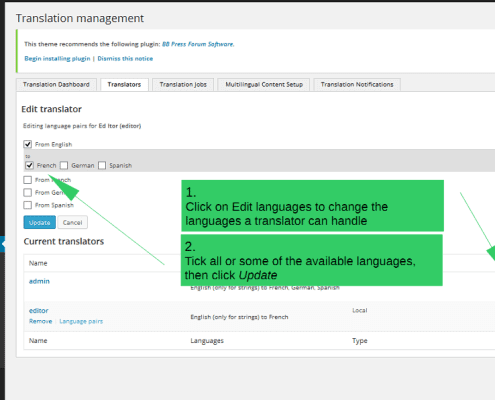Click the Cancel button
The width and height of the screenshot is (495, 400).
pos(73,222)
